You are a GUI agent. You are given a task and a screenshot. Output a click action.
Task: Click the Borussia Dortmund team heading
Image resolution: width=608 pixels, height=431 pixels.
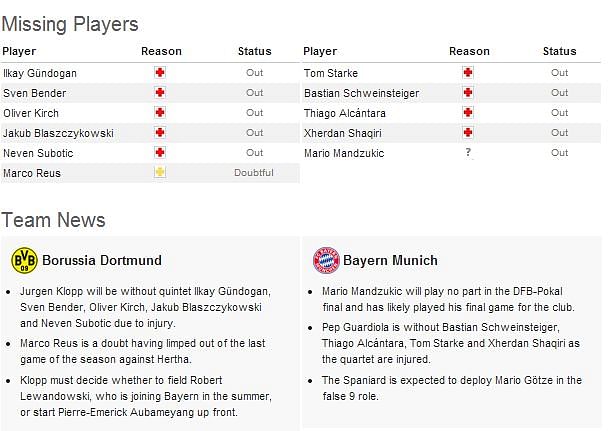click(102, 260)
